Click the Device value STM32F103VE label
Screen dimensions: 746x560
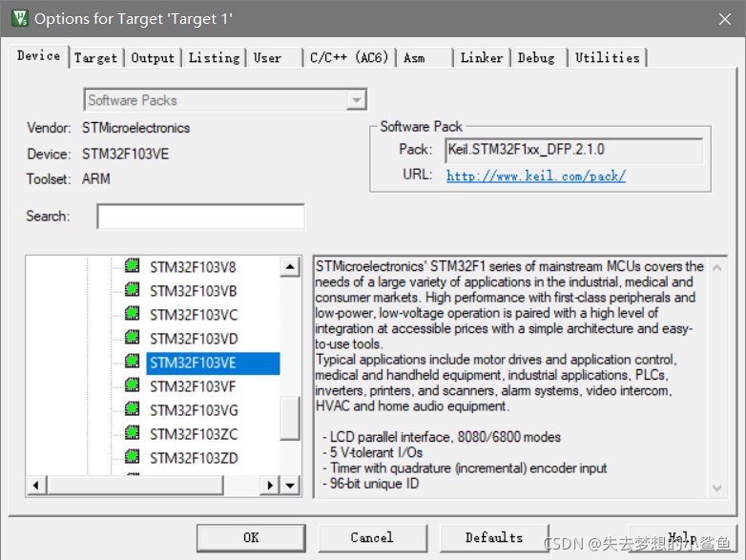pyautogui.click(x=125, y=155)
